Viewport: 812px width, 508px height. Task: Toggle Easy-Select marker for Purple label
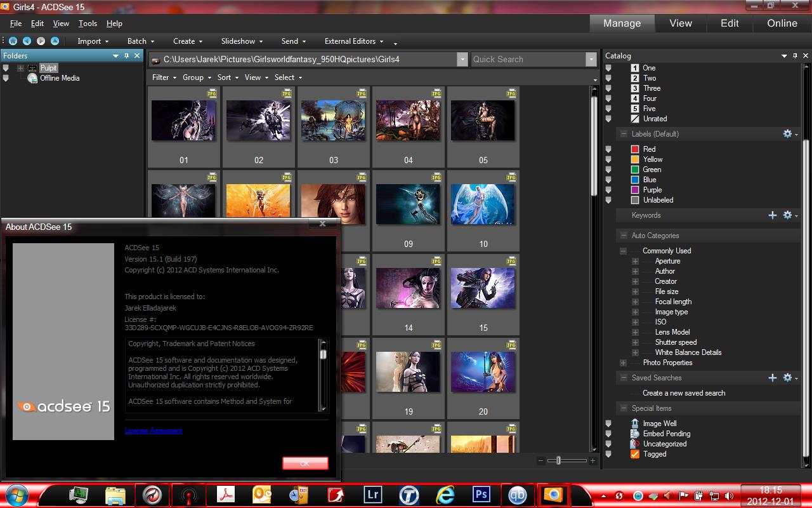608,190
